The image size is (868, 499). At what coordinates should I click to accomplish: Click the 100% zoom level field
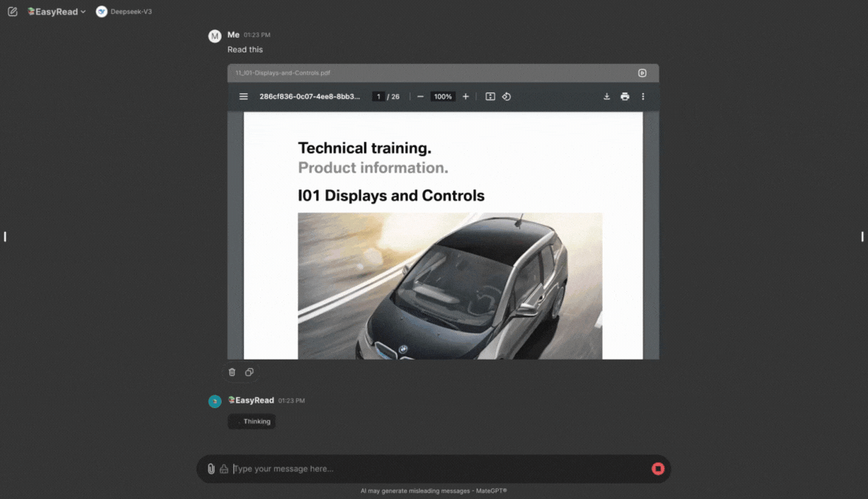(443, 96)
